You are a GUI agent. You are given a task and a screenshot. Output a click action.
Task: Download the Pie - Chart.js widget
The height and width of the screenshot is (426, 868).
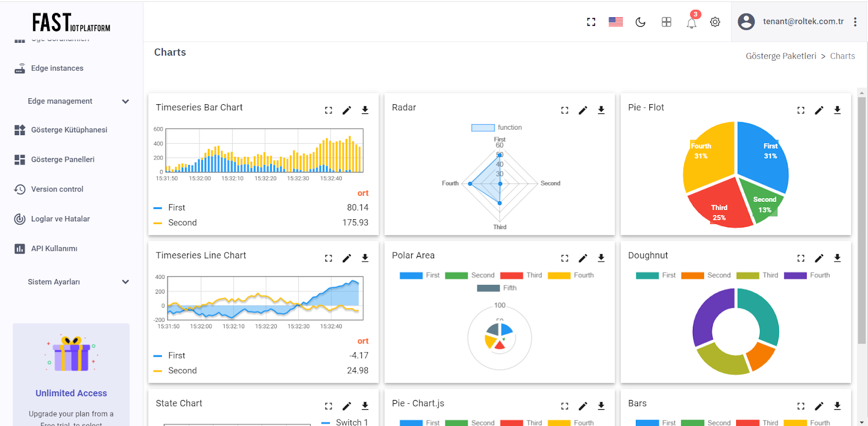[601, 406]
